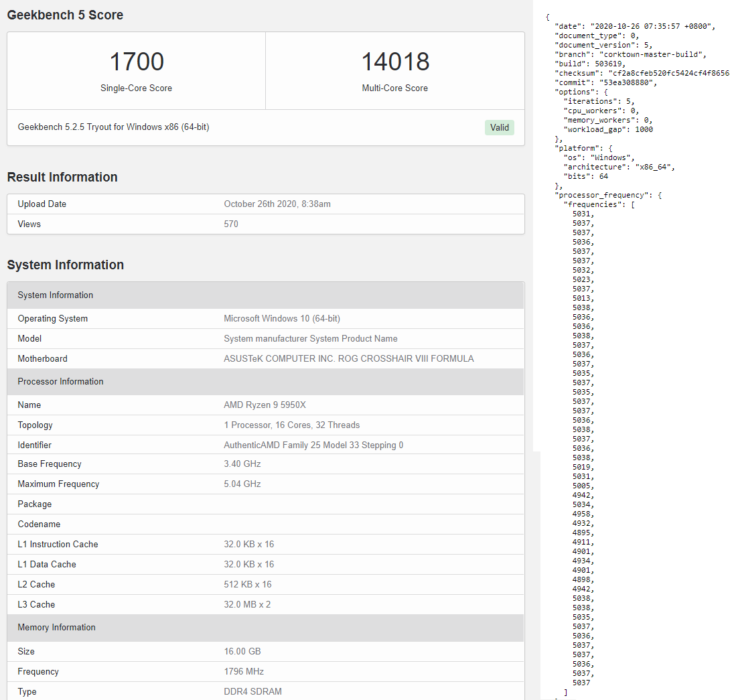This screenshot has width=730, height=700.
Task: Select October 26th 2020, 8:38am value
Action: coord(277,204)
